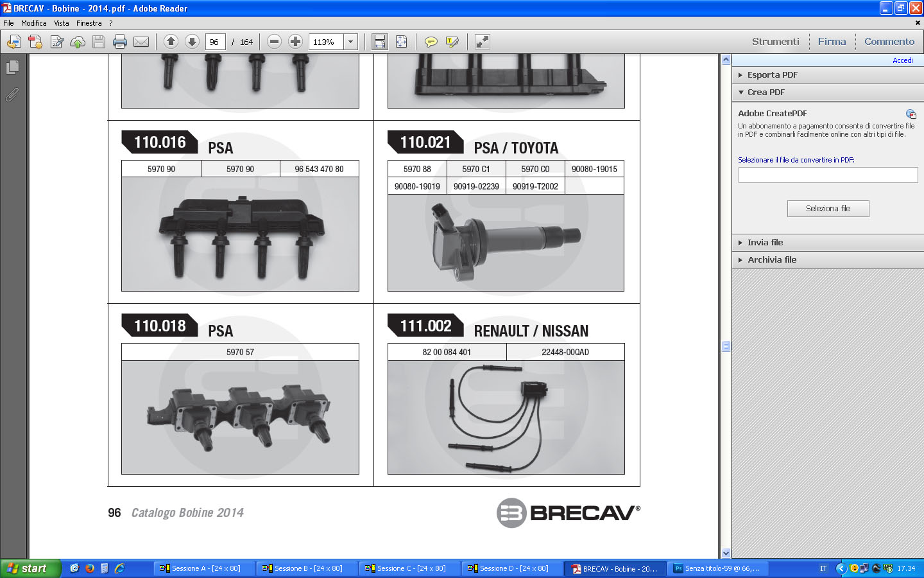Viewport: 924px width, 578px height.
Task: Select the highlight text tool
Action: coord(452,42)
